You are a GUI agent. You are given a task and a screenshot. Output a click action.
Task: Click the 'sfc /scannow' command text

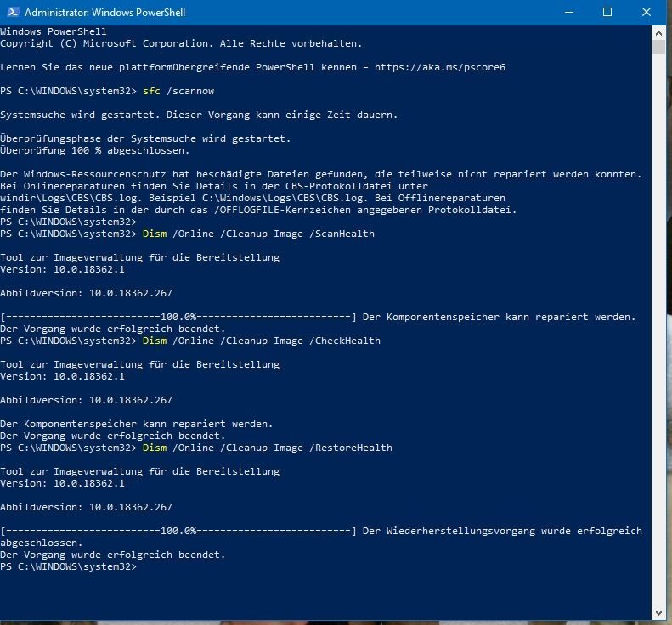click(178, 91)
